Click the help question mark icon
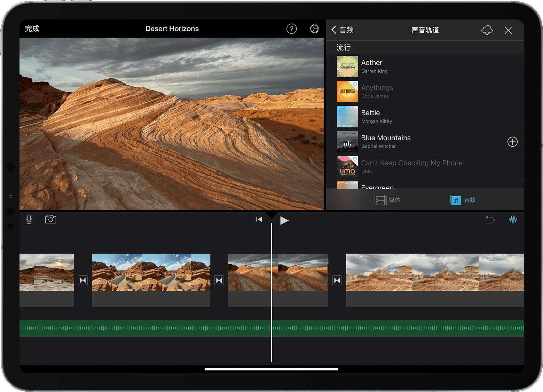Image resolution: width=543 pixels, height=392 pixels. pyautogui.click(x=291, y=29)
